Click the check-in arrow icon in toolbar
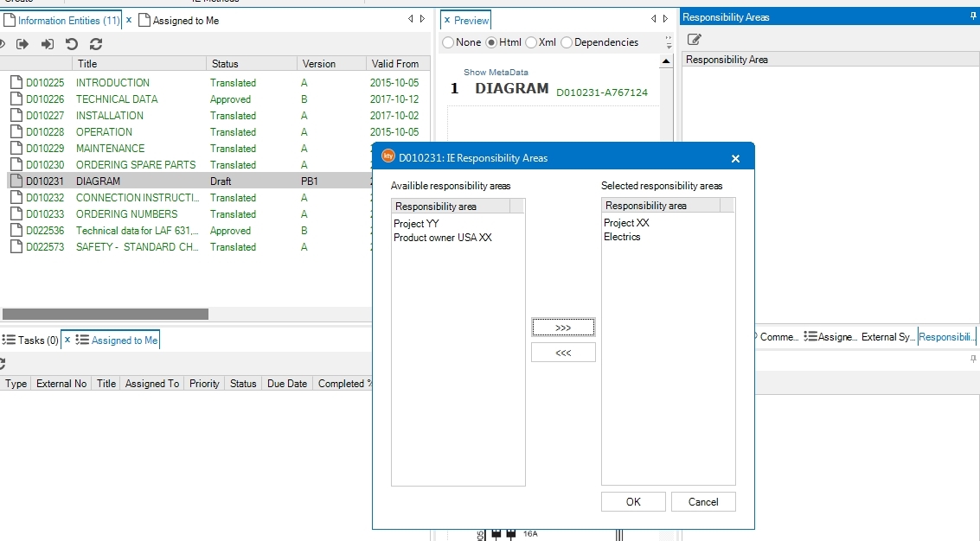This screenshot has width=980, height=541. [48, 44]
